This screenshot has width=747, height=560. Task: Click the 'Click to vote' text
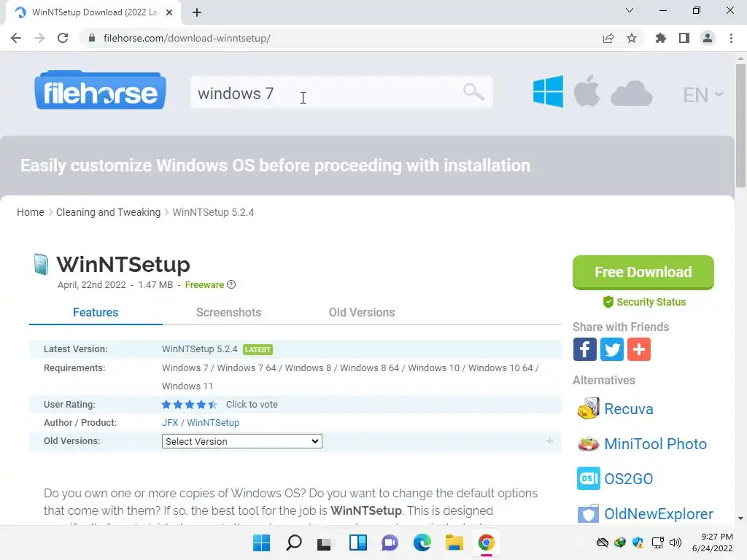point(252,404)
